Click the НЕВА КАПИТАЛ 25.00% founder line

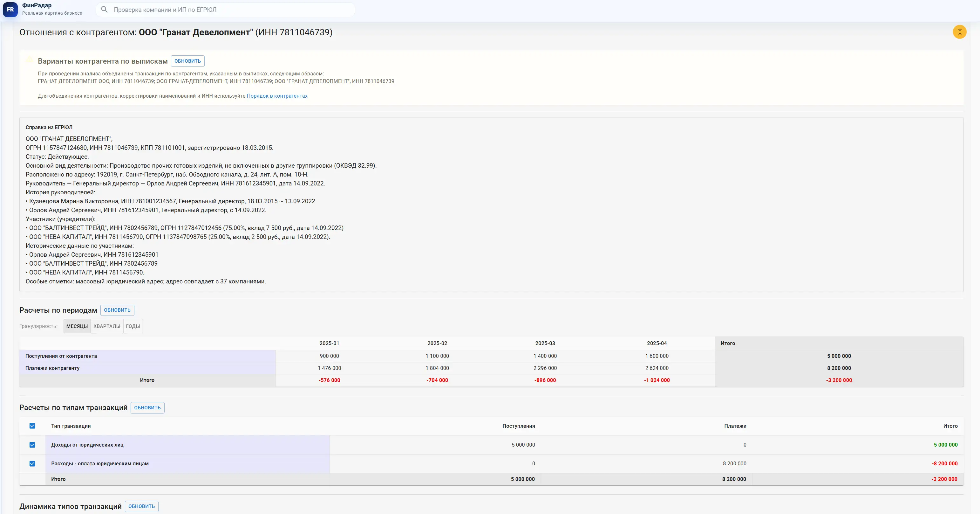[178, 237]
